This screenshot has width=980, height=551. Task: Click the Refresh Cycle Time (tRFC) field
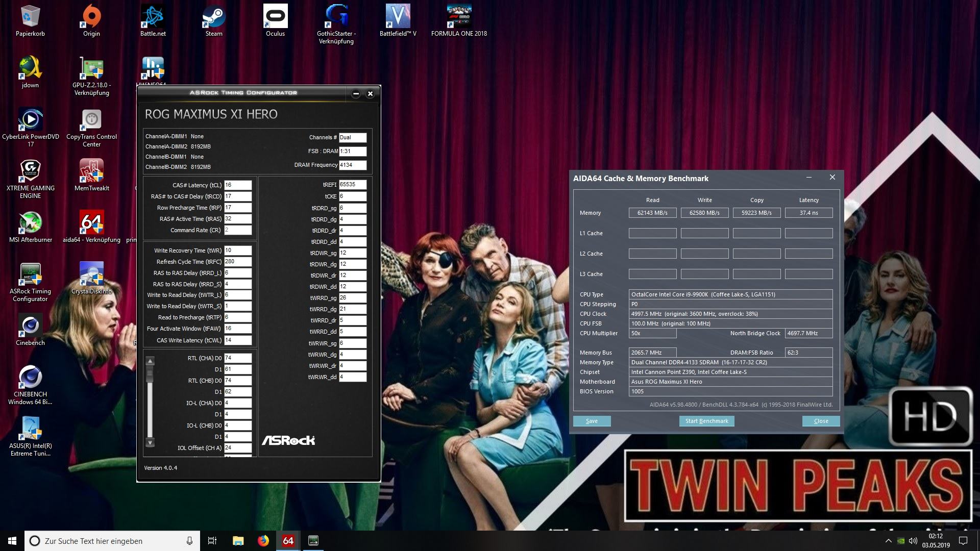pyautogui.click(x=238, y=262)
